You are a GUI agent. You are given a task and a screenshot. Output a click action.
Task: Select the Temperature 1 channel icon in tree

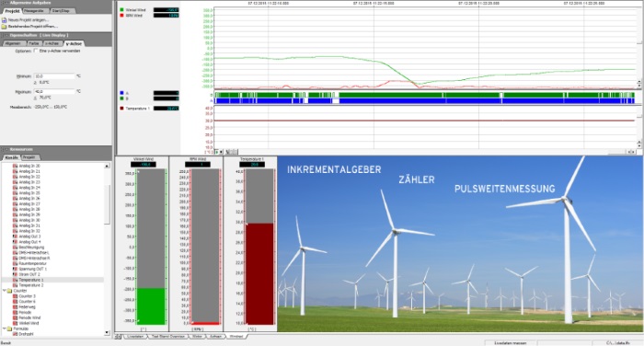(16, 280)
